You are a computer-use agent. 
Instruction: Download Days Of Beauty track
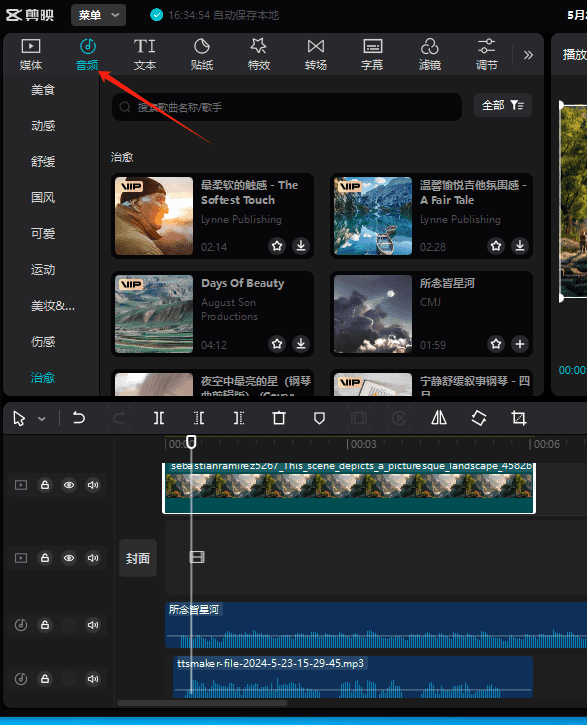pyautogui.click(x=301, y=344)
